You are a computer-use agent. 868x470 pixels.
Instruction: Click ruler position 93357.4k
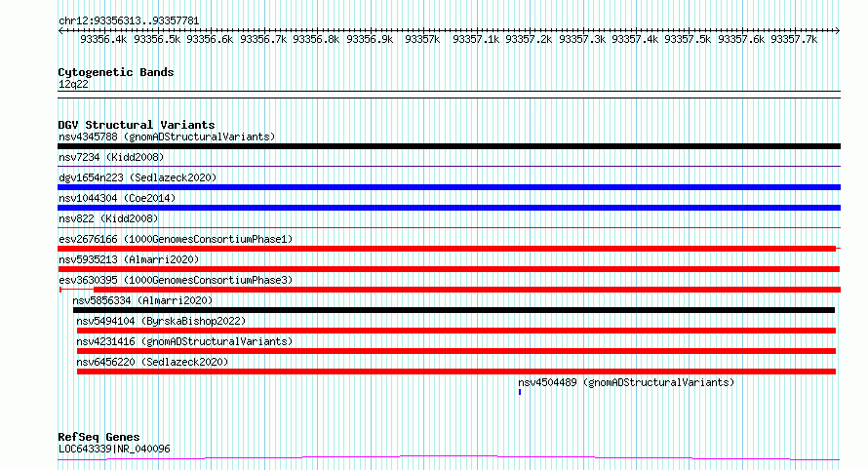[635, 39]
